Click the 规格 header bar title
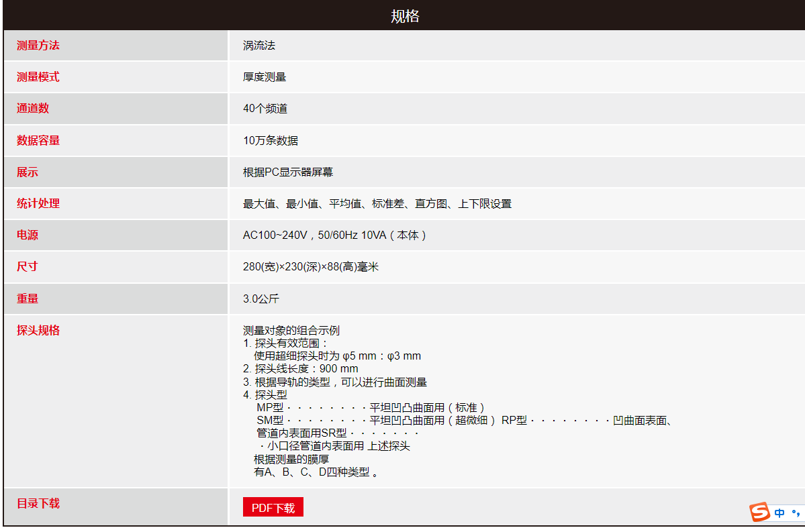Viewport: 805px width, 532px height. (405, 16)
